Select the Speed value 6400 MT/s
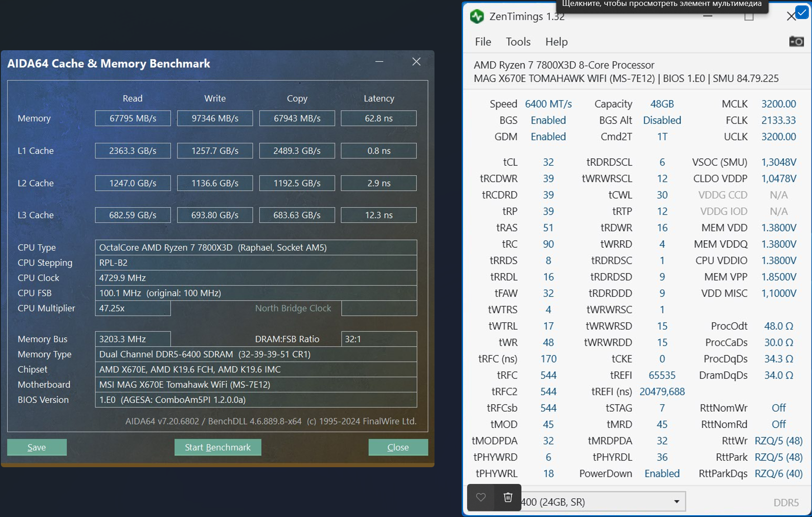 point(548,104)
